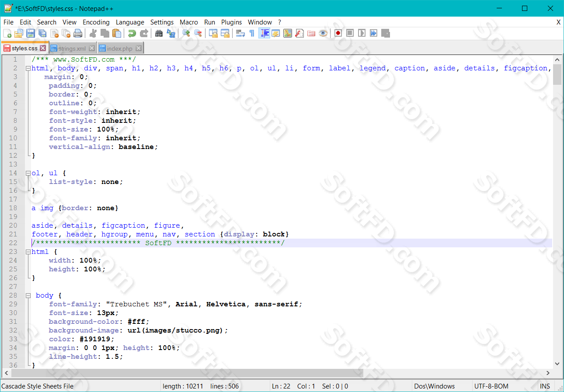The height and width of the screenshot is (392, 564).
Task: Cut selection using the scissors icon
Action: pyautogui.click(x=93, y=33)
